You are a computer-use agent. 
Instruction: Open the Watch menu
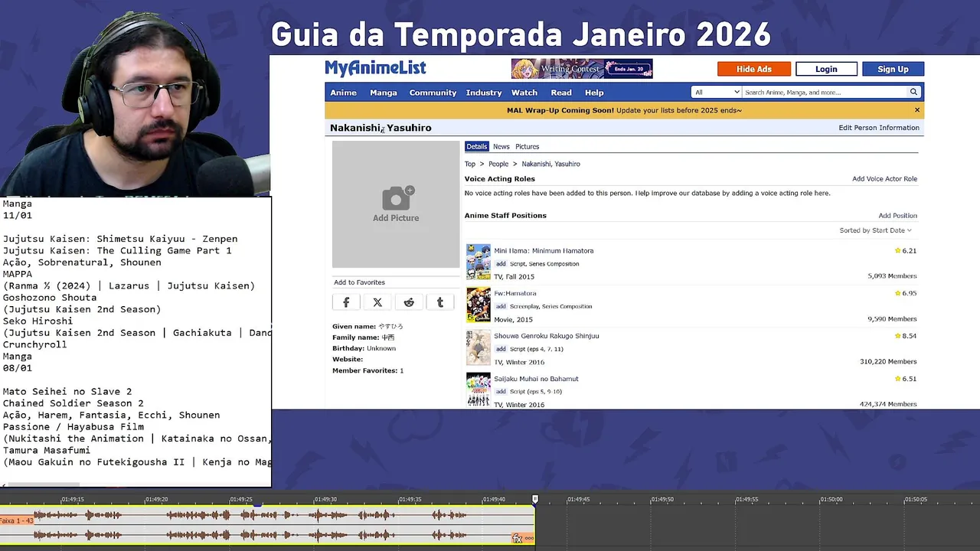coord(524,93)
